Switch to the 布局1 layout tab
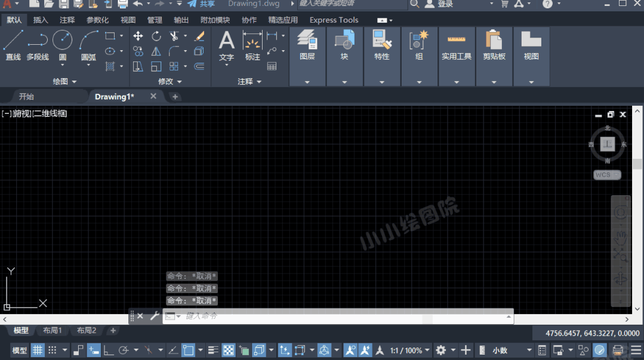644x360 pixels. [x=52, y=330]
